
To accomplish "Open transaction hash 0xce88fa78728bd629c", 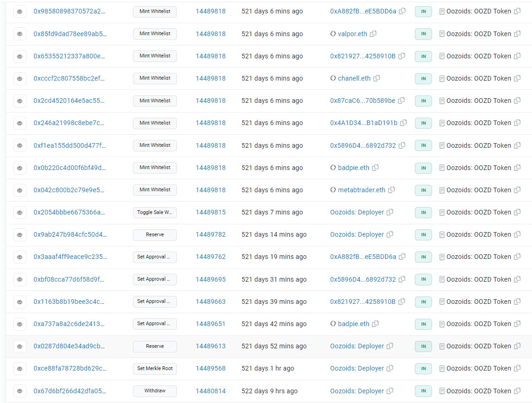I will point(70,369).
